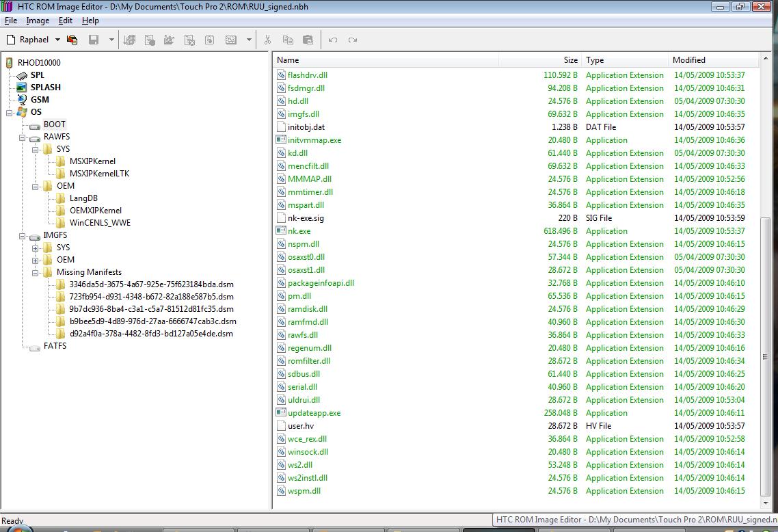The width and height of the screenshot is (778, 532).
Task: Select the d92a4f0a-378a dsm manifest folder
Action: (x=151, y=334)
